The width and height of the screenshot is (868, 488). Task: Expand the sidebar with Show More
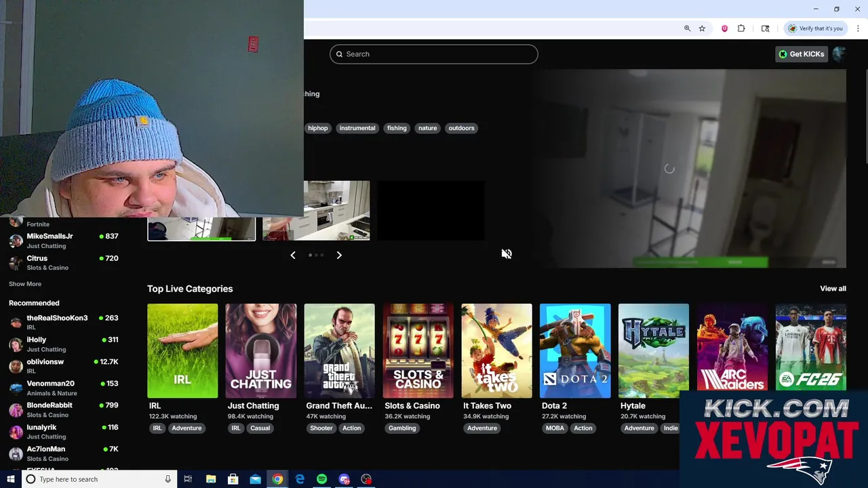pyautogui.click(x=25, y=284)
